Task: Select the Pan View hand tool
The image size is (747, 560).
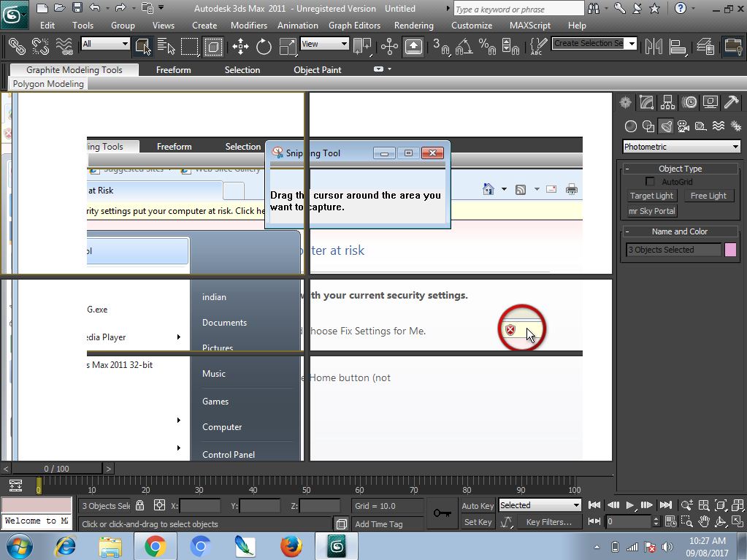Action: click(704, 522)
